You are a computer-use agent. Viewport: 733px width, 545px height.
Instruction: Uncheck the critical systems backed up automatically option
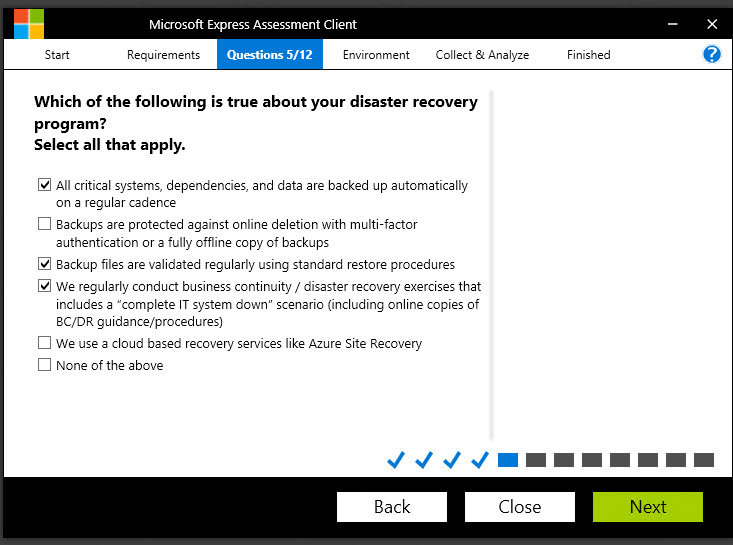click(x=44, y=185)
